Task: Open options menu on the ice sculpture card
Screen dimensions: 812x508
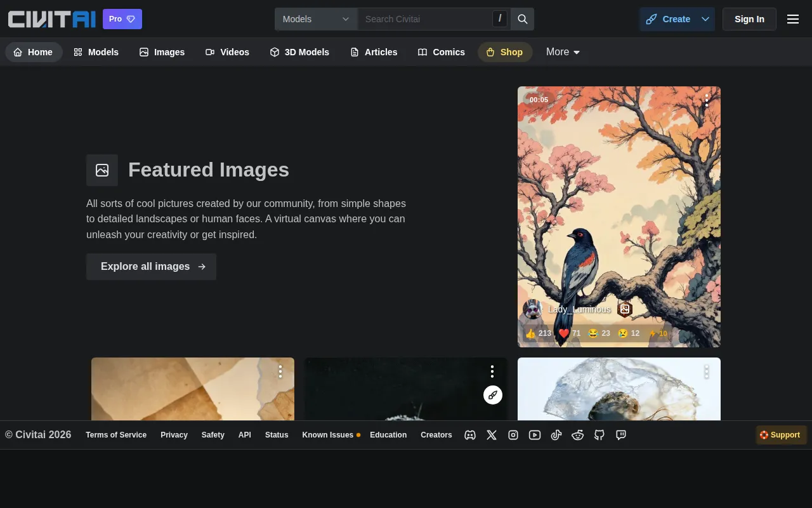Action: click(707, 371)
